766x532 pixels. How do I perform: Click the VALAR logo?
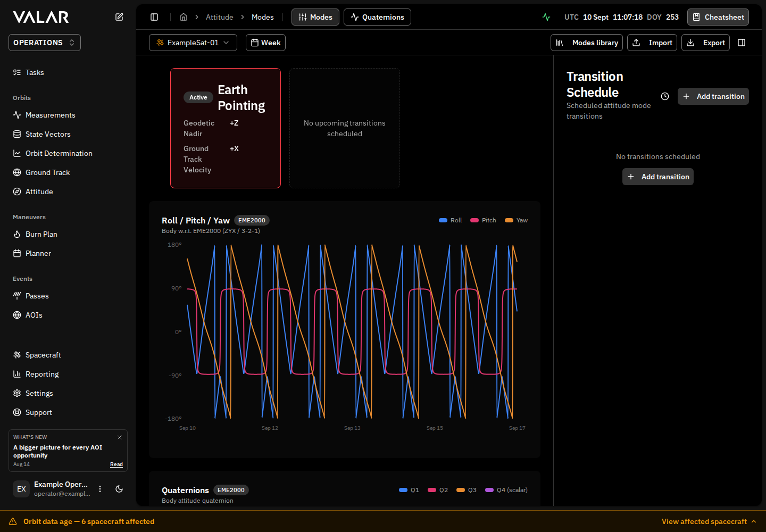pyautogui.click(x=41, y=17)
